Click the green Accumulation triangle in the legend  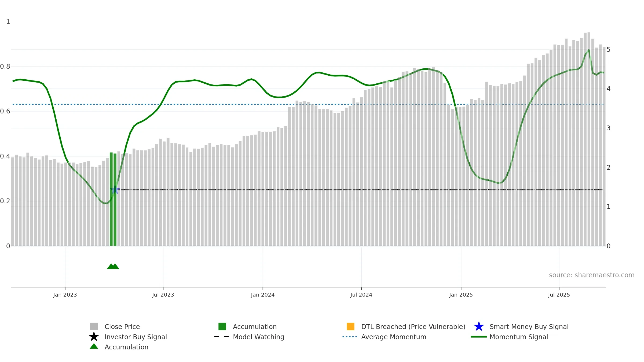tap(94, 346)
